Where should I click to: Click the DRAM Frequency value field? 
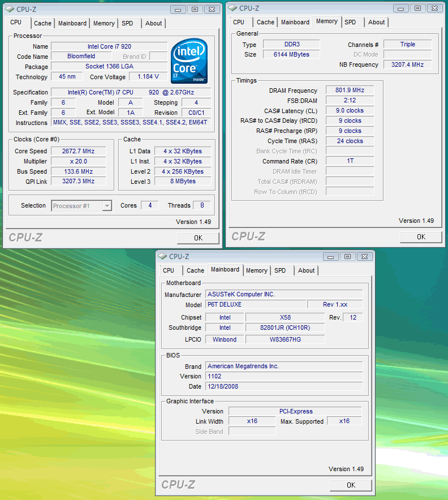point(349,90)
